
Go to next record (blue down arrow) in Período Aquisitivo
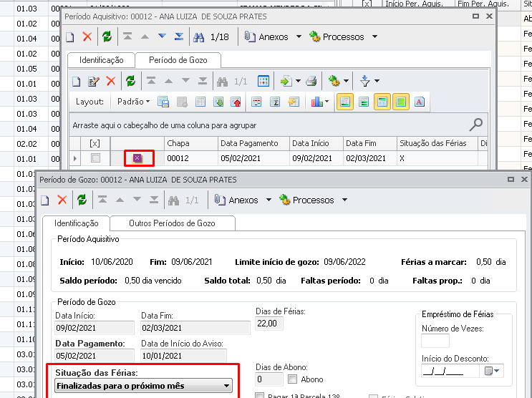point(163,37)
